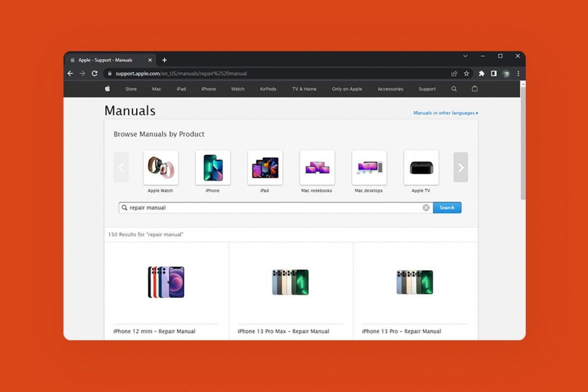The image size is (588, 392).
Task: Select the iPhone menu item in the navbar
Action: pyautogui.click(x=208, y=89)
